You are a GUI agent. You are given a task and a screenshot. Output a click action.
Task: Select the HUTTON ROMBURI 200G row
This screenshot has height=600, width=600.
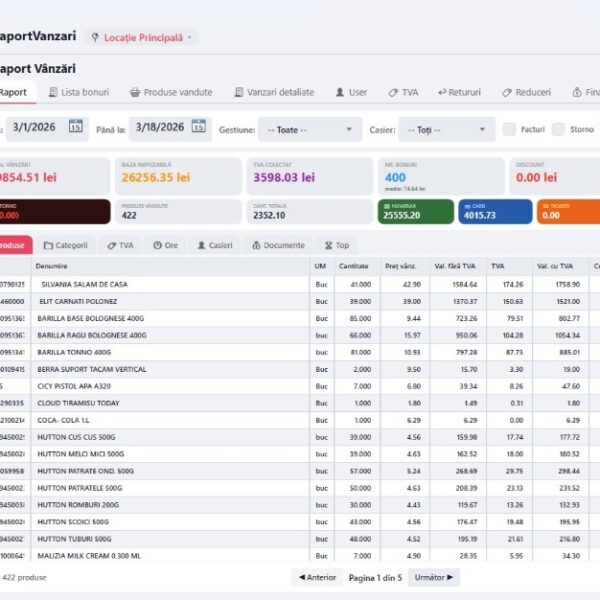(x=300, y=505)
